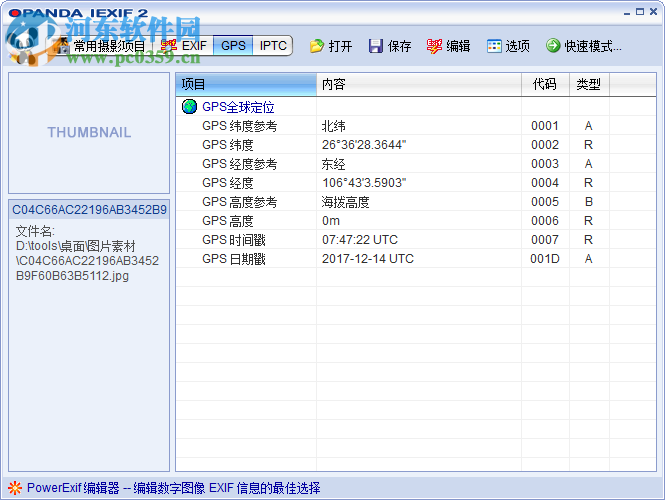Click the 0m altitude value
Viewport: 665px width, 500px height.
tap(331, 221)
